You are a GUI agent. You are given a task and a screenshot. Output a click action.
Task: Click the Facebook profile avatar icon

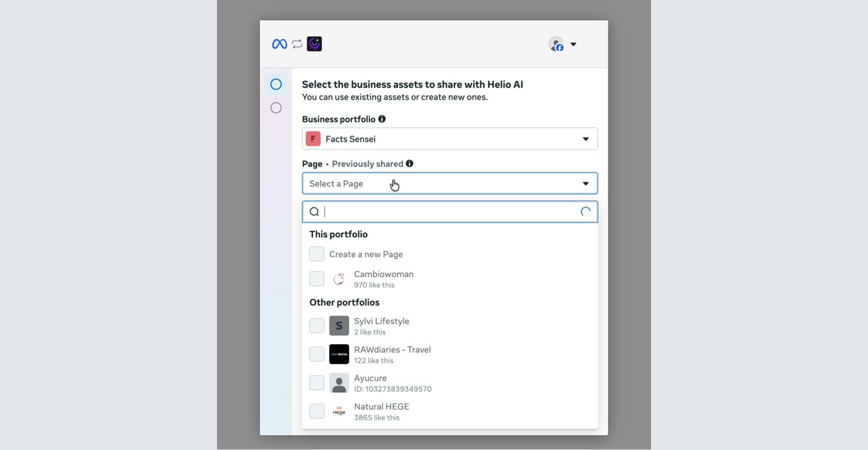coord(556,44)
